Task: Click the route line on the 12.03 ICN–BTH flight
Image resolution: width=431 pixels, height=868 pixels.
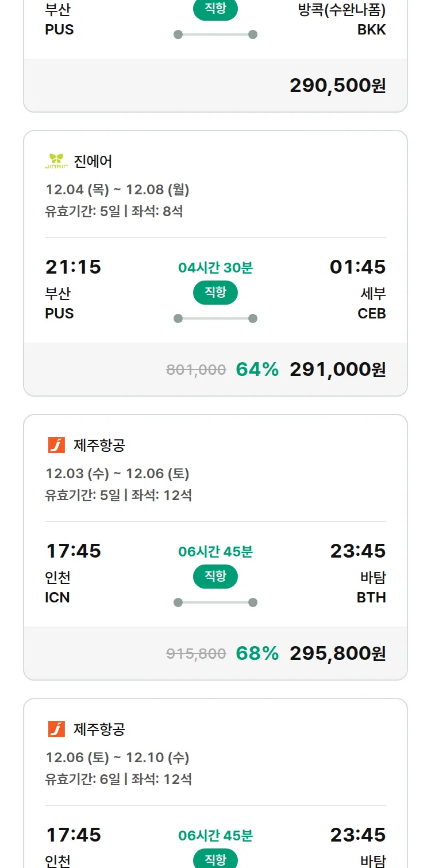Action: [x=215, y=602]
